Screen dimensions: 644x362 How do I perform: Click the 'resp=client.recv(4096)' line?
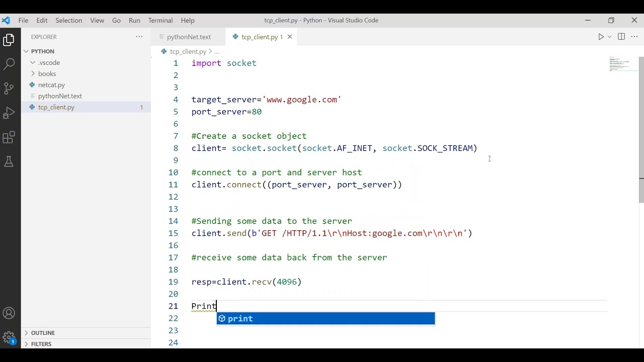(x=247, y=282)
